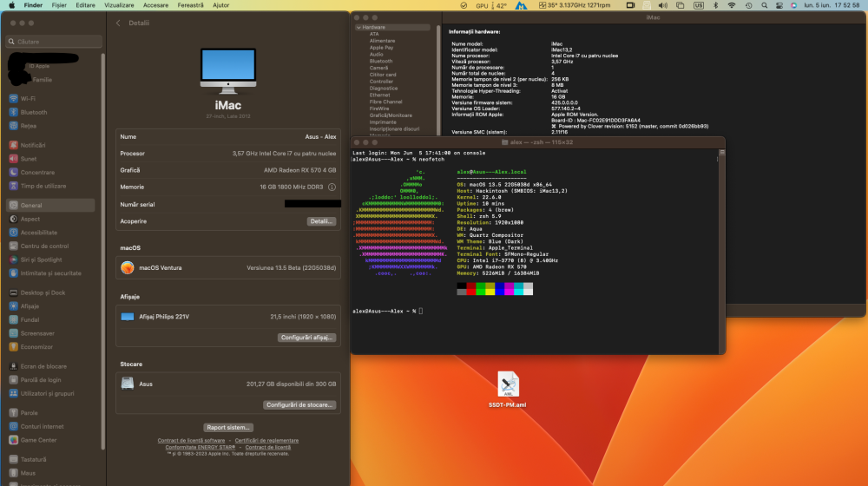Click Asus storage disk icon
The width and height of the screenshot is (868, 486).
point(128,384)
